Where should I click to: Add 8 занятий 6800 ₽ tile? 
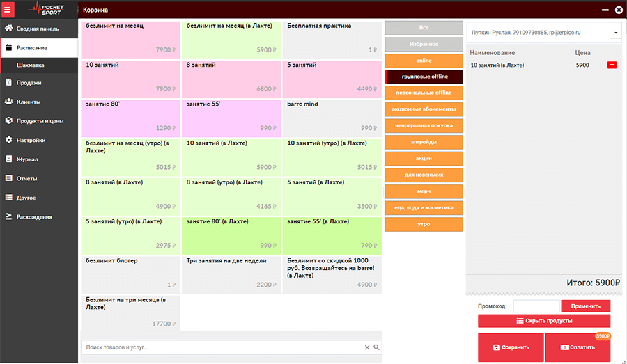tap(231, 79)
